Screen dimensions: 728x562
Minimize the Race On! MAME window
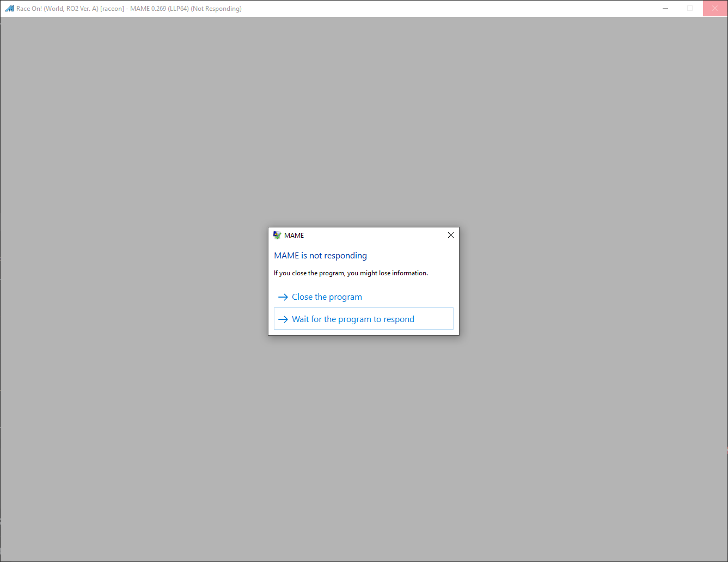665,9
